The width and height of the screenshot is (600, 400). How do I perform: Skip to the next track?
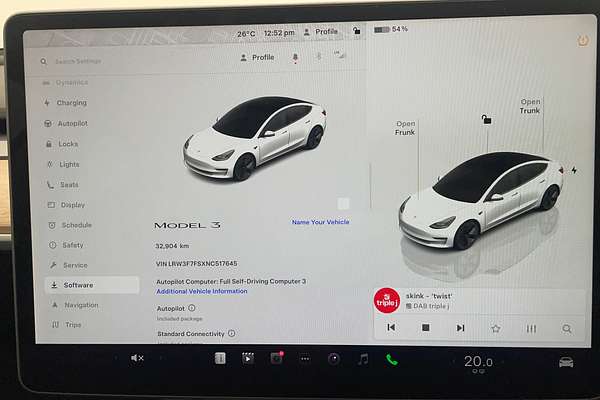(x=460, y=328)
